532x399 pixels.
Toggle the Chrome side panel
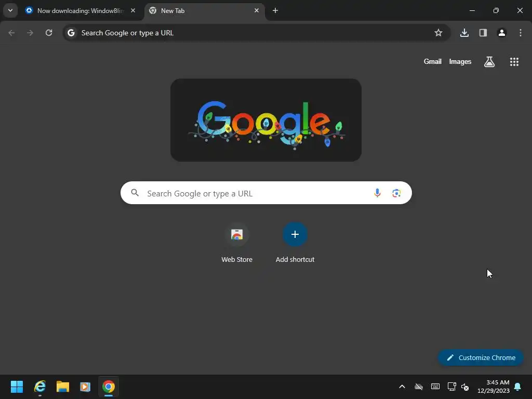[483, 33]
